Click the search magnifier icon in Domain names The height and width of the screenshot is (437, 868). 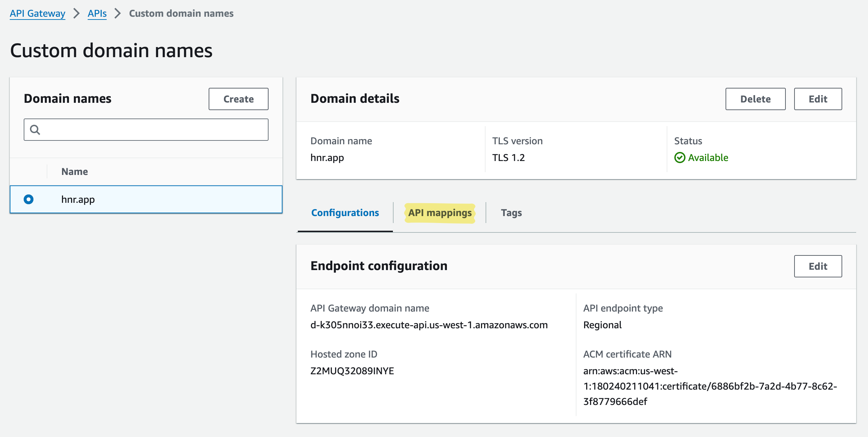point(35,130)
